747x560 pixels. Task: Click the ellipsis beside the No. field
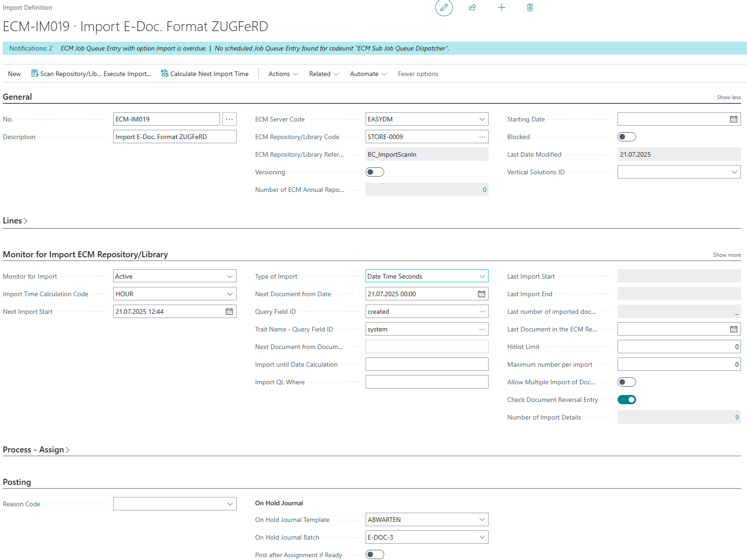pos(229,119)
